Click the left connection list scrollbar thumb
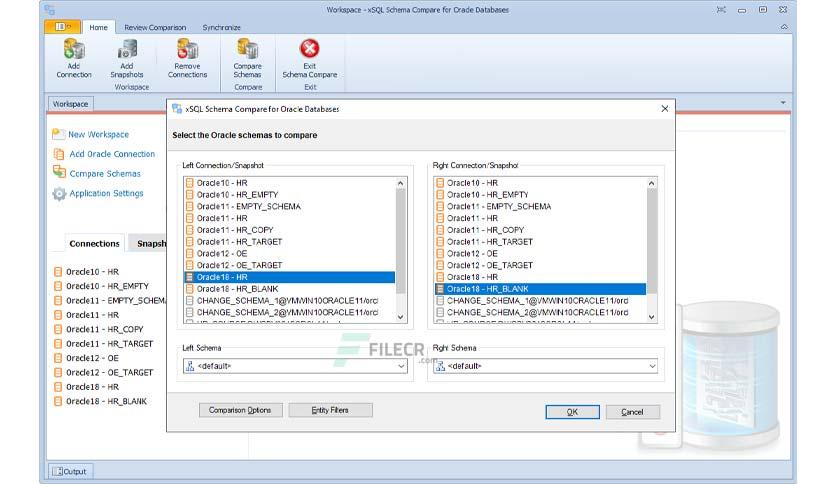Viewport: 836px width, 484px height. tap(401, 241)
